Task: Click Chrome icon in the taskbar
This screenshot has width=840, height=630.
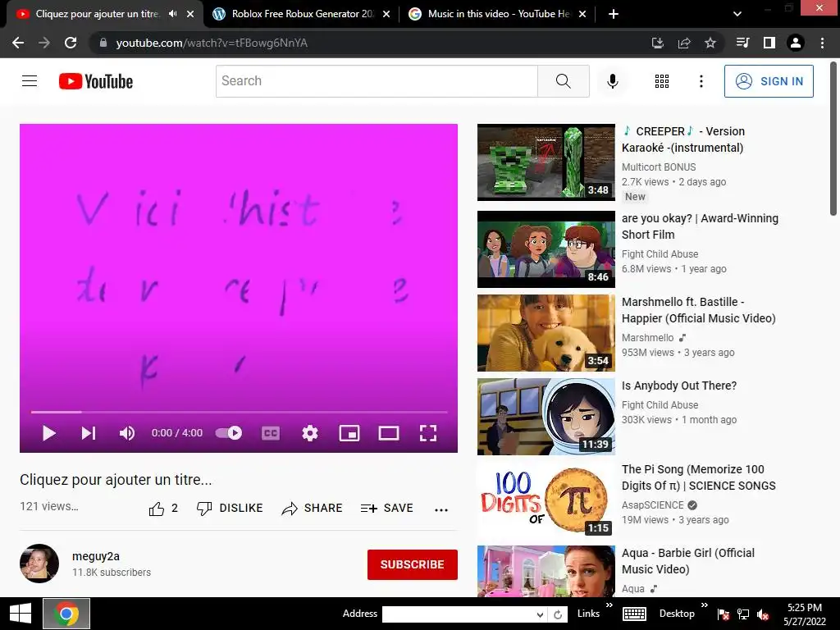Action: click(x=66, y=614)
